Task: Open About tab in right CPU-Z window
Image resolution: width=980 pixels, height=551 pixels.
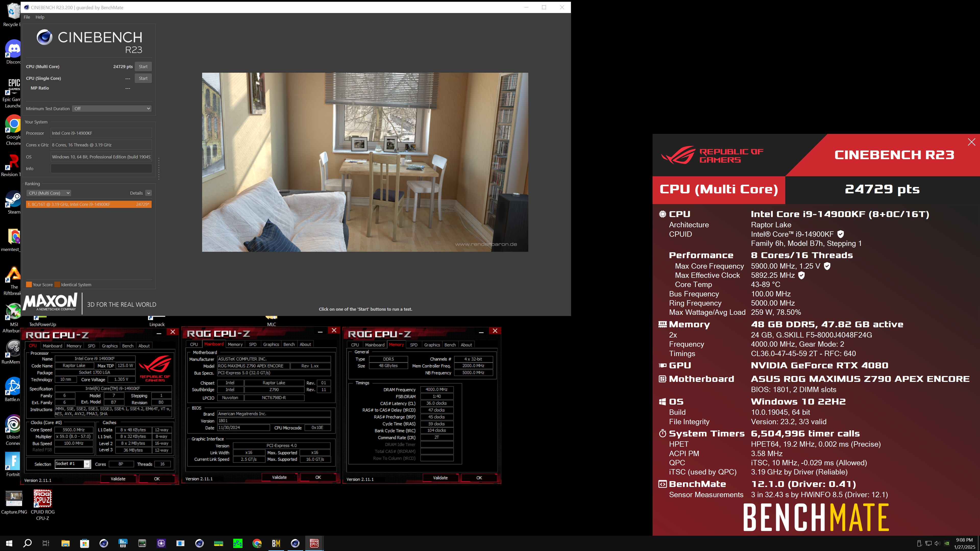Action: point(467,345)
